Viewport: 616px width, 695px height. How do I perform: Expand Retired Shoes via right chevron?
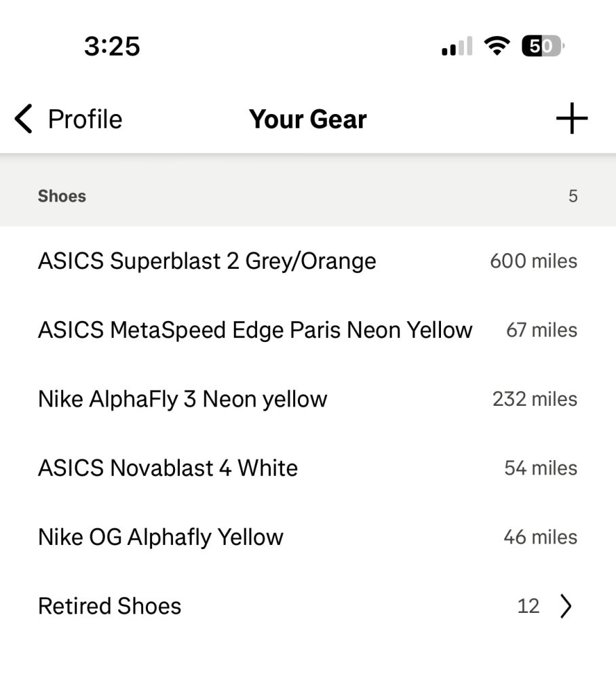click(x=566, y=606)
